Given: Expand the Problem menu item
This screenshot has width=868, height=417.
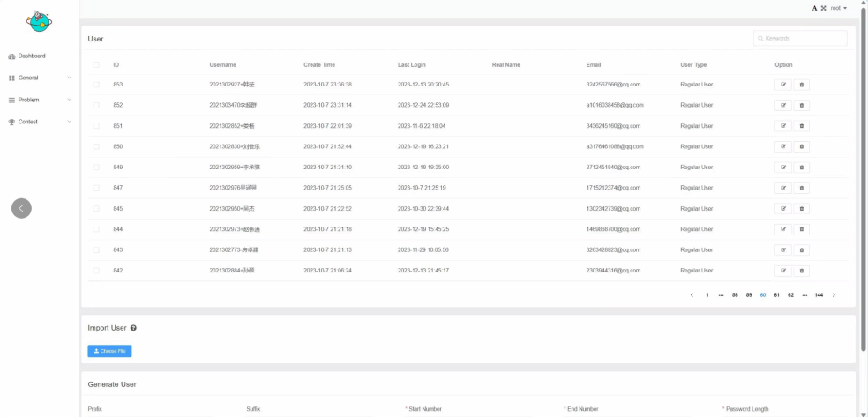Looking at the screenshot, I should (39, 100).
